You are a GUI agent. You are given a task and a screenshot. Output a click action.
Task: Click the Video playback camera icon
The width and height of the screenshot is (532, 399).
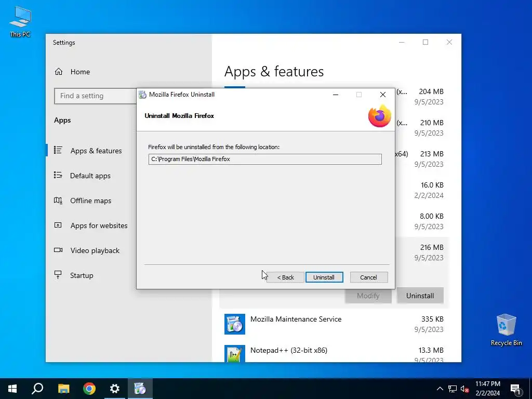(58, 250)
